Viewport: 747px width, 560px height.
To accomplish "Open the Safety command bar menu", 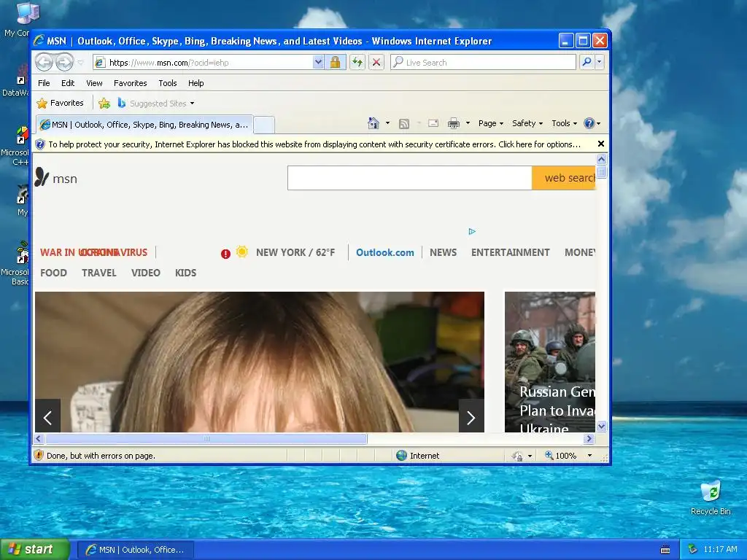I will pyautogui.click(x=527, y=123).
